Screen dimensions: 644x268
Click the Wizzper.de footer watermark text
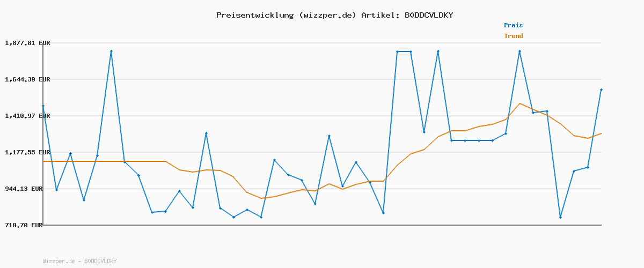pos(79,261)
